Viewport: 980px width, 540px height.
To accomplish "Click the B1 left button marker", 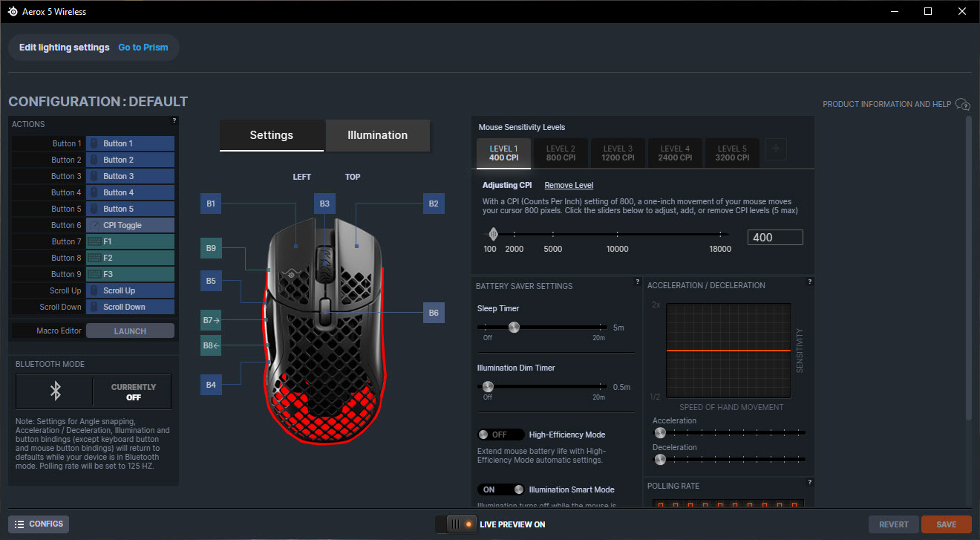I will tap(211, 204).
